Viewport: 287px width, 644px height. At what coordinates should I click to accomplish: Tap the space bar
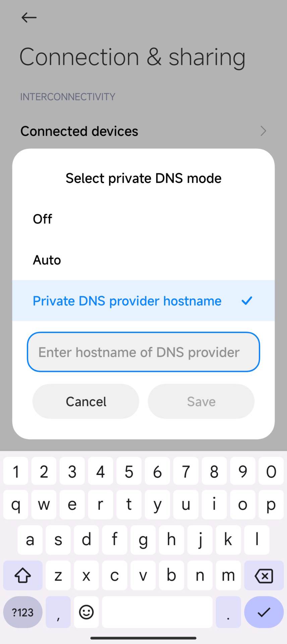157,612
